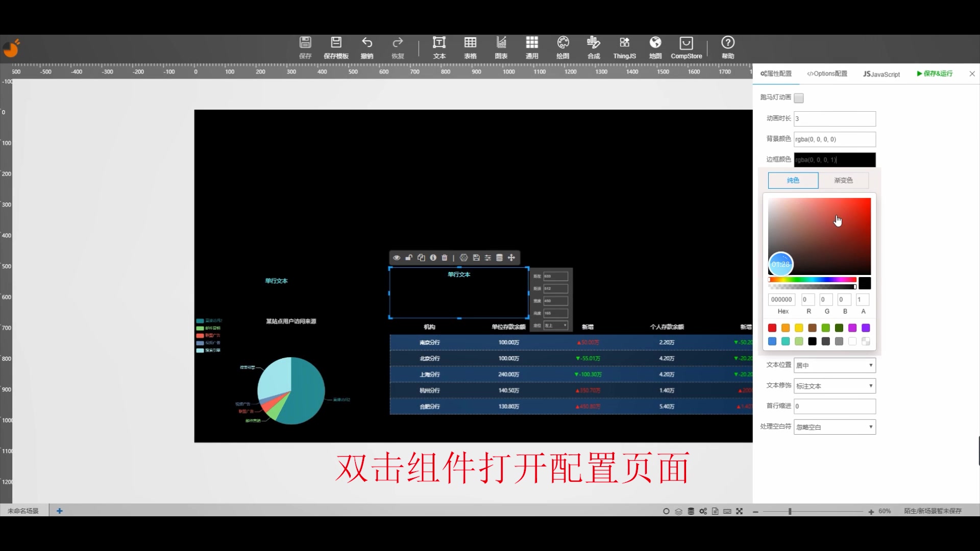Click the ThingJS toolbar icon

tap(624, 47)
